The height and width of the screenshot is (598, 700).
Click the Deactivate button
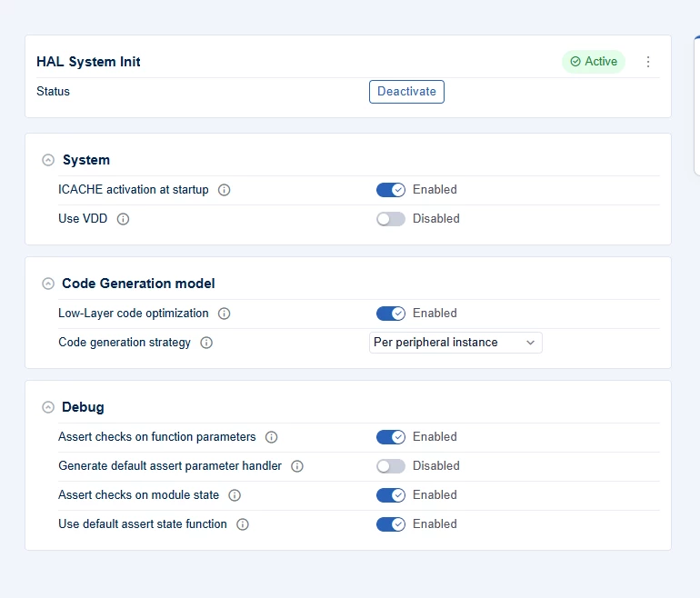406,92
